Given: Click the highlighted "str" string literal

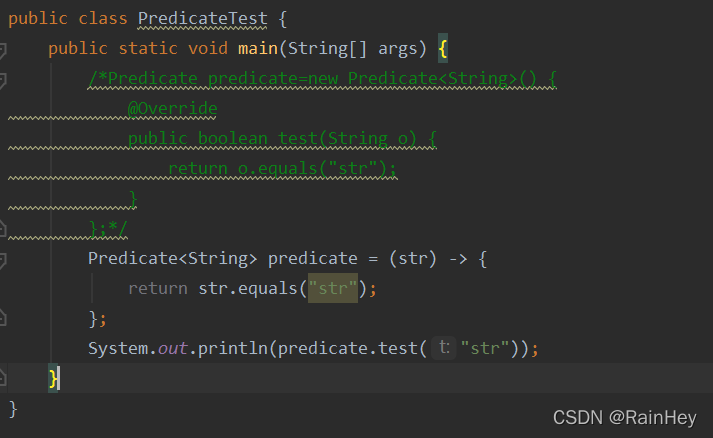Looking at the screenshot, I should (333, 288).
